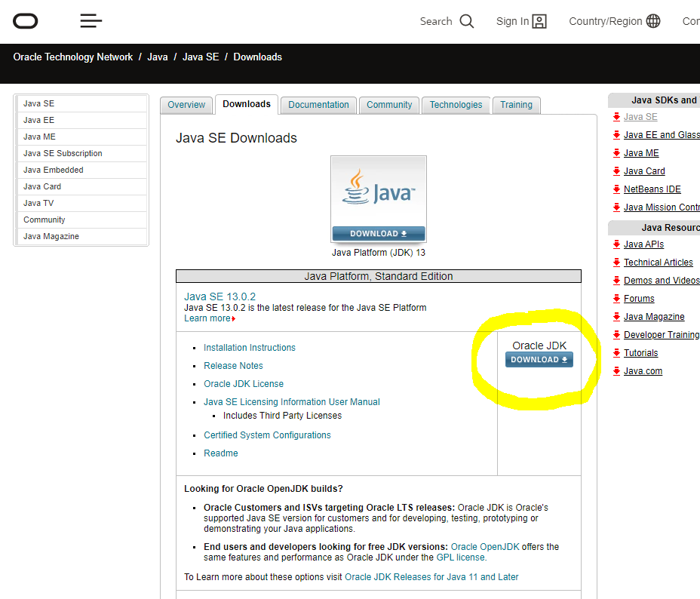Click the Search text in header
The height and width of the screenshot is (599, 700).
(x=436, y=21)
